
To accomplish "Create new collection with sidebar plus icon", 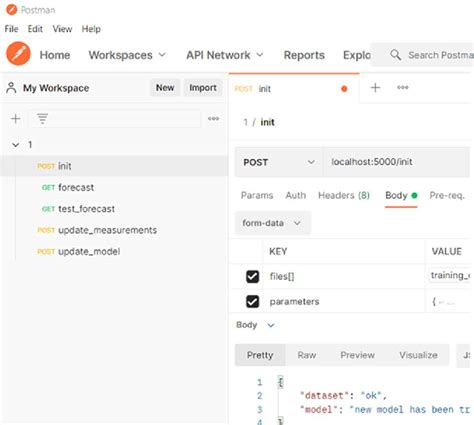I will pos(16,119).
